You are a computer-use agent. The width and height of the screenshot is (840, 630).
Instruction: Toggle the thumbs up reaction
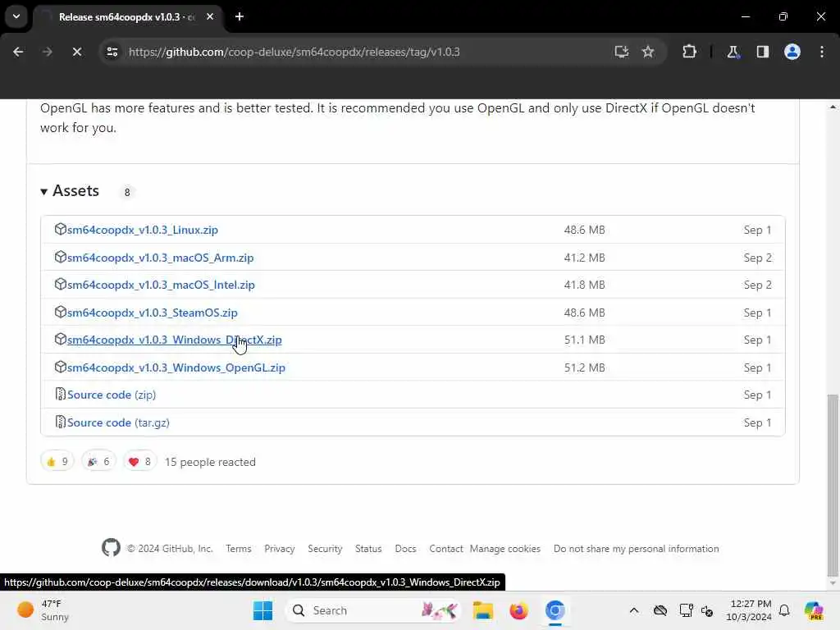coord(57,462)
